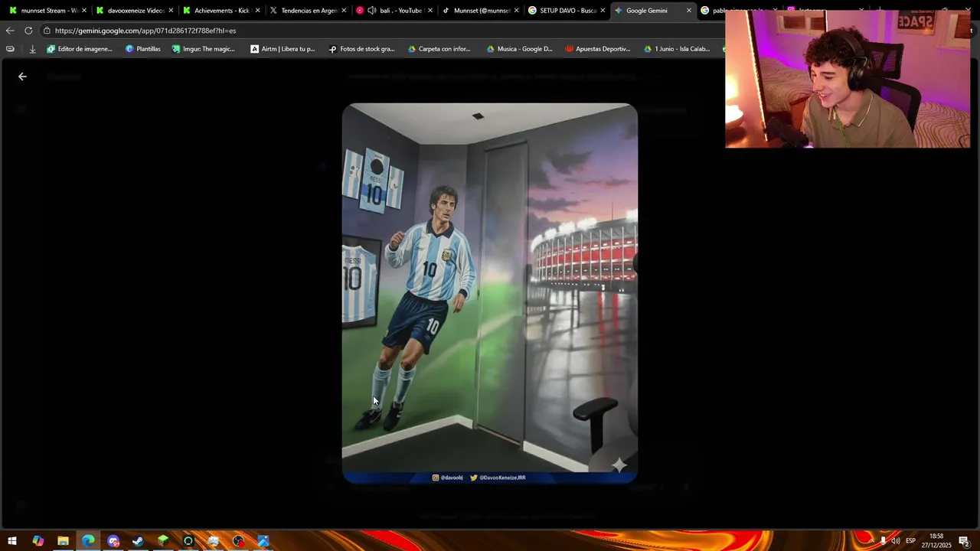This screenshot has width=980, height=551.
Task: Open the leftmost bookmarks bar icon
Action: tap(10, 49)
